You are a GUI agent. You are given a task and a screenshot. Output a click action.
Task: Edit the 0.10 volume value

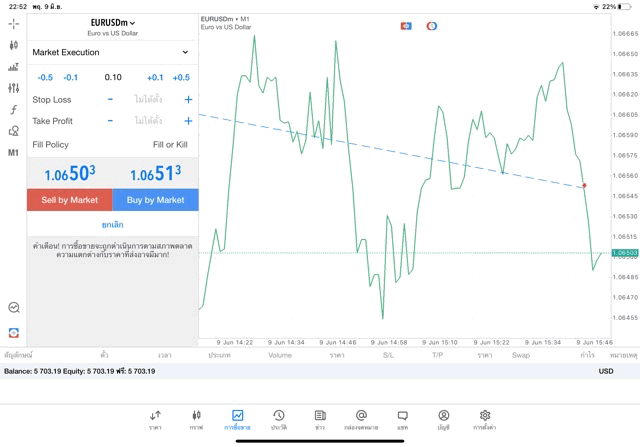tap(113, 77)
